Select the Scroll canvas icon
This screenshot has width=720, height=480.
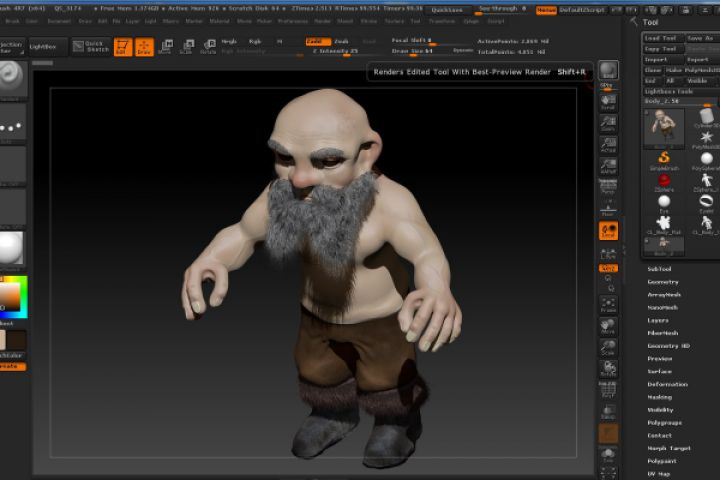(x=608, y=102)
